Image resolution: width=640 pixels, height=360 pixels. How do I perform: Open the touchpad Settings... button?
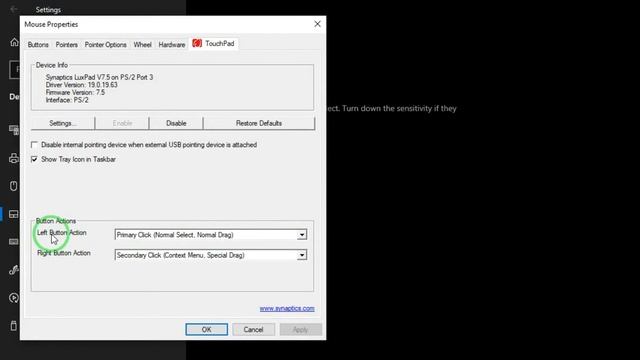coord(62,123)
